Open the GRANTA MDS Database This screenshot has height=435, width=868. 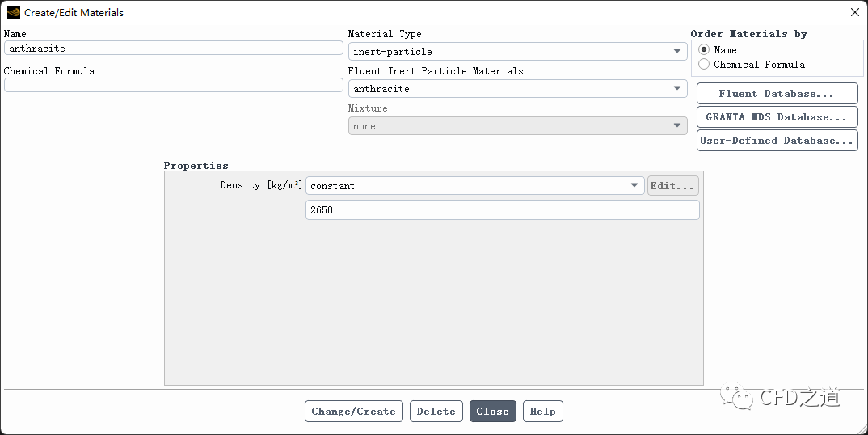[x=777, y=117]
